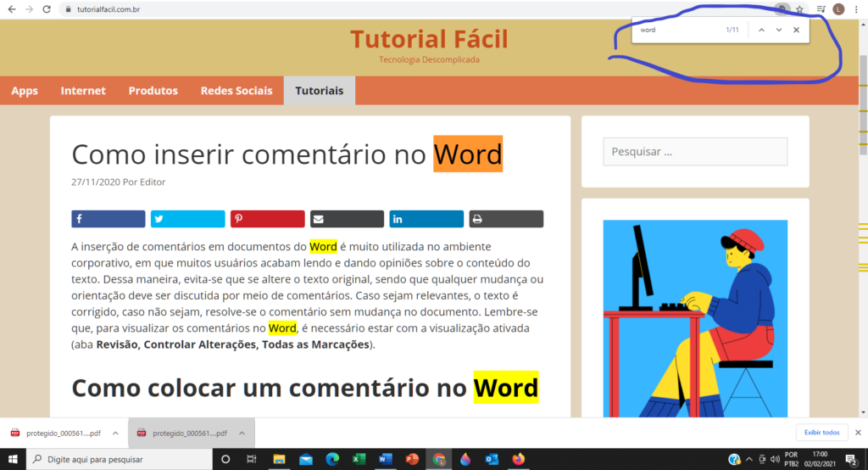Share article via Pinterest button
868x470 pixels.
pos(267,219)
